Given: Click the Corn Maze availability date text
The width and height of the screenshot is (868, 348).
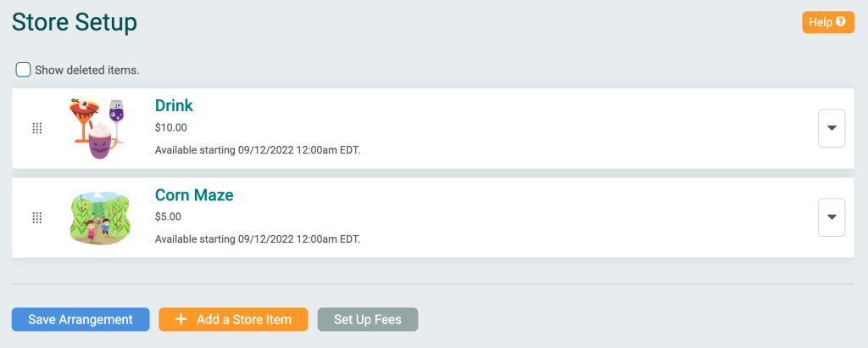Looking at the screenshot, I should [x=258, y=239].
